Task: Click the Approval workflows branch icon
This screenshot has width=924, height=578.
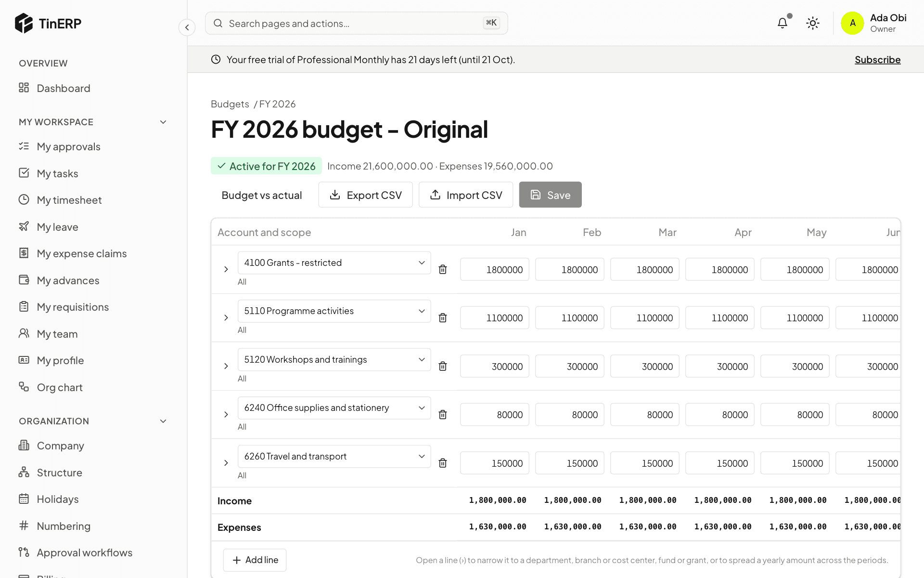Action: click(24, 552)
